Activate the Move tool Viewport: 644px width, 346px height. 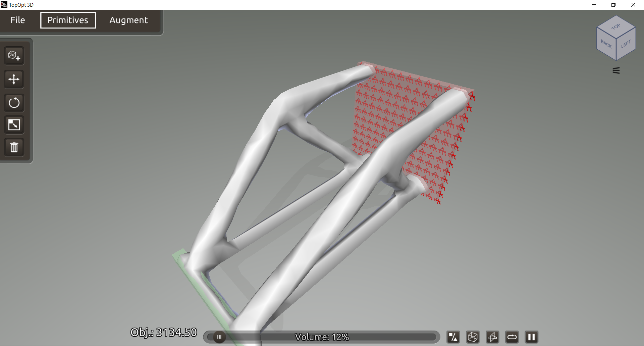click(14, 79)
